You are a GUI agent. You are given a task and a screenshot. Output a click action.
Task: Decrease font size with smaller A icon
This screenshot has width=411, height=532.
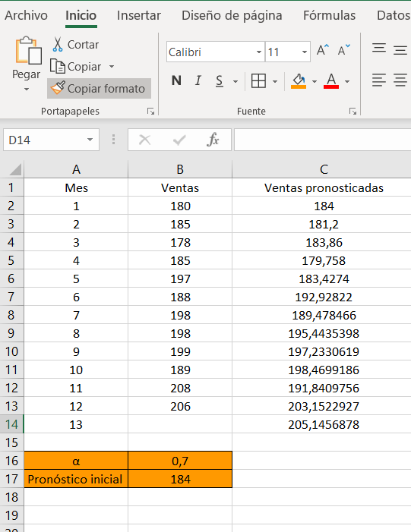pyautogui.click(x=343, y=51)
